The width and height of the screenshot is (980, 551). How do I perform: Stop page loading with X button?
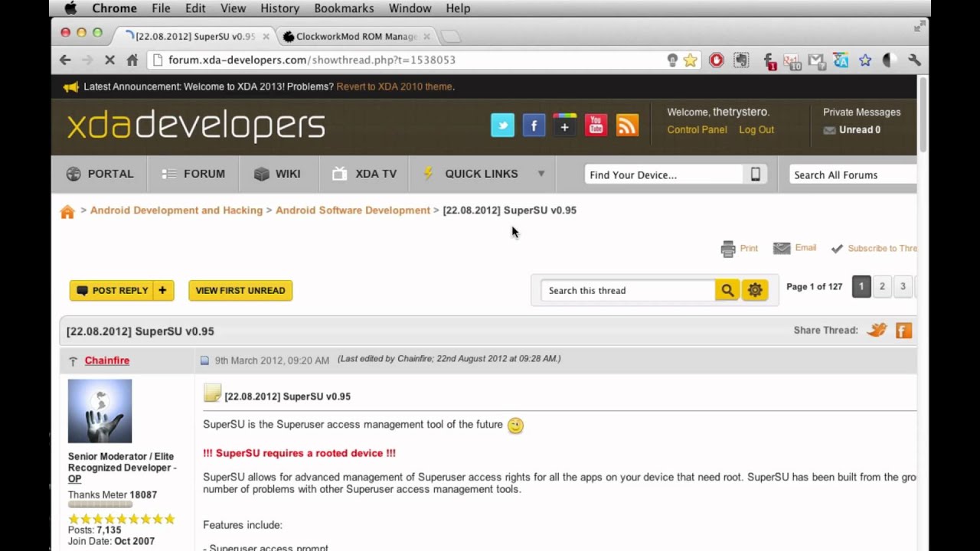click(109, 60)
